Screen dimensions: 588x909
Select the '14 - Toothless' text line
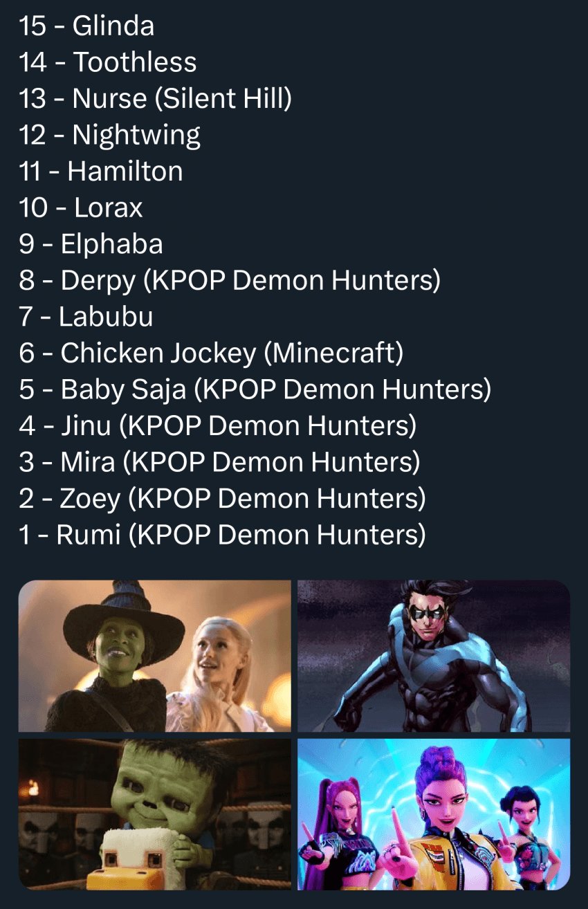[x=108, y=62]
